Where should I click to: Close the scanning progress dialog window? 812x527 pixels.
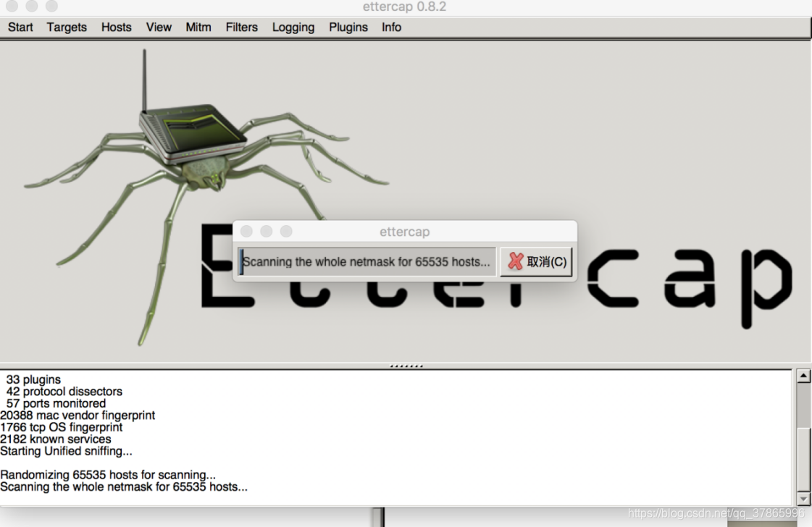click(246, 232)
